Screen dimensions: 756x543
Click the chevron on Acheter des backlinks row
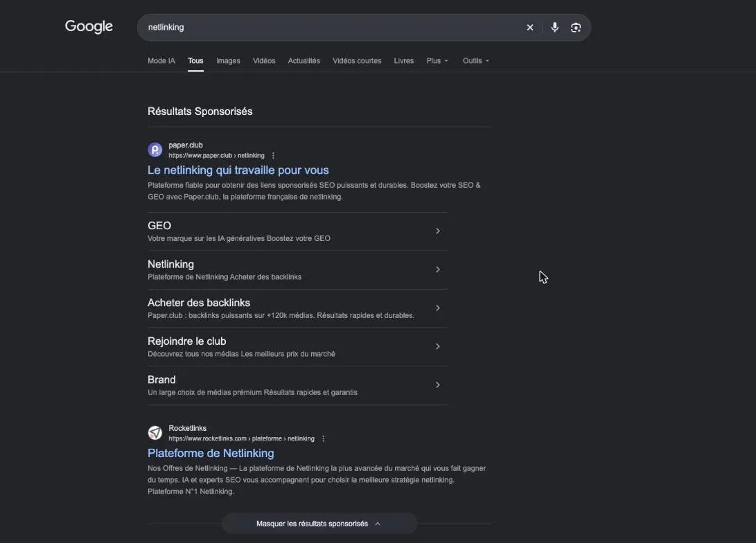438,308
